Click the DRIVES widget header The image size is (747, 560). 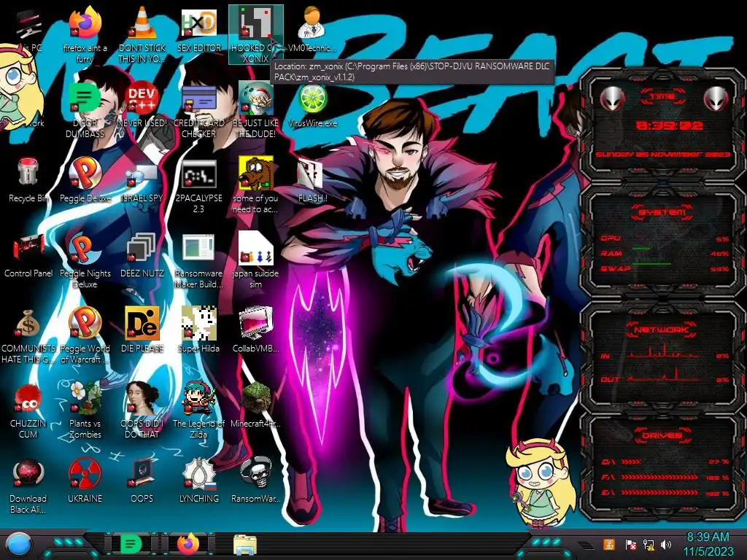coord(662,435)
